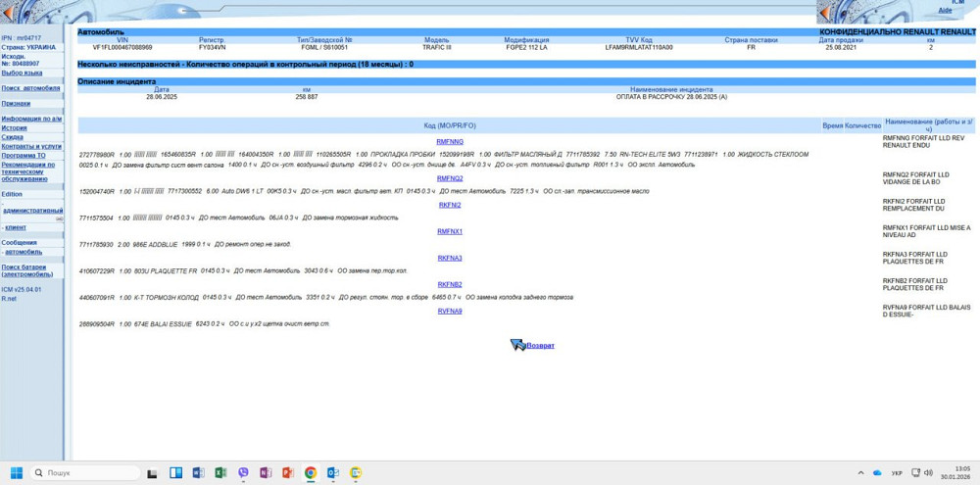Follow the Возврат return link

coord(540,346)
